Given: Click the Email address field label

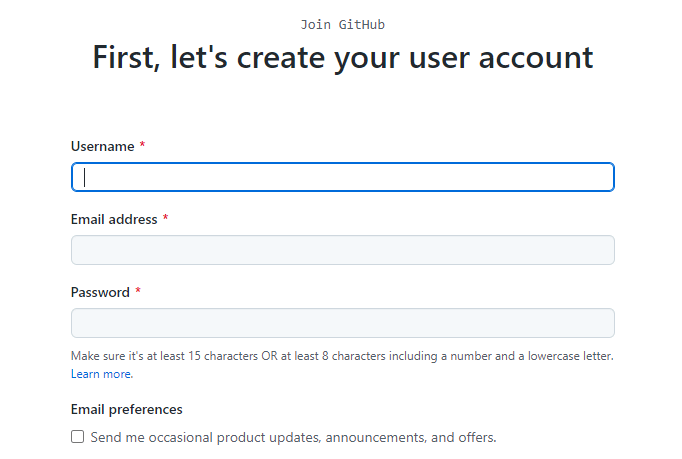Looking at the screenshot, I should coord(114,219).
